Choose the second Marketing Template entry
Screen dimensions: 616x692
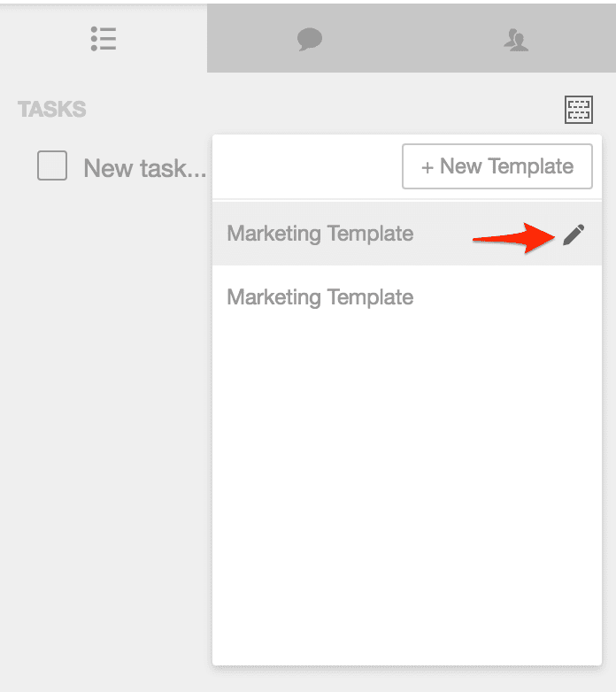407,297
